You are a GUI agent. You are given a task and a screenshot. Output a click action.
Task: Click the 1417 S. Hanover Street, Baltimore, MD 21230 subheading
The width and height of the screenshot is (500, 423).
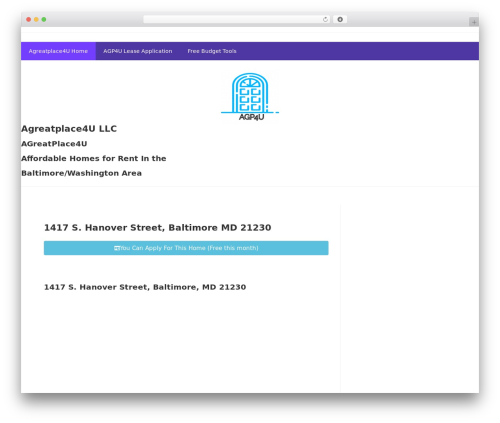click(x=145, y=287)
